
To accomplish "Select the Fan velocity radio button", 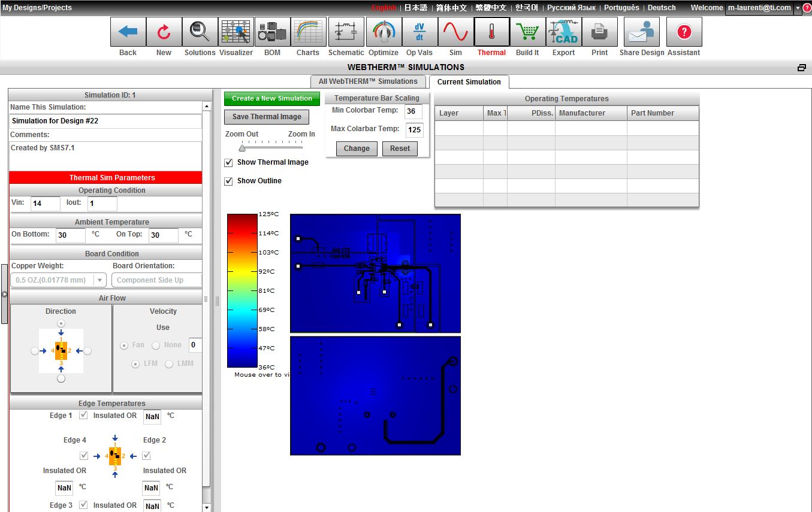I will click(x=124, y=346).
